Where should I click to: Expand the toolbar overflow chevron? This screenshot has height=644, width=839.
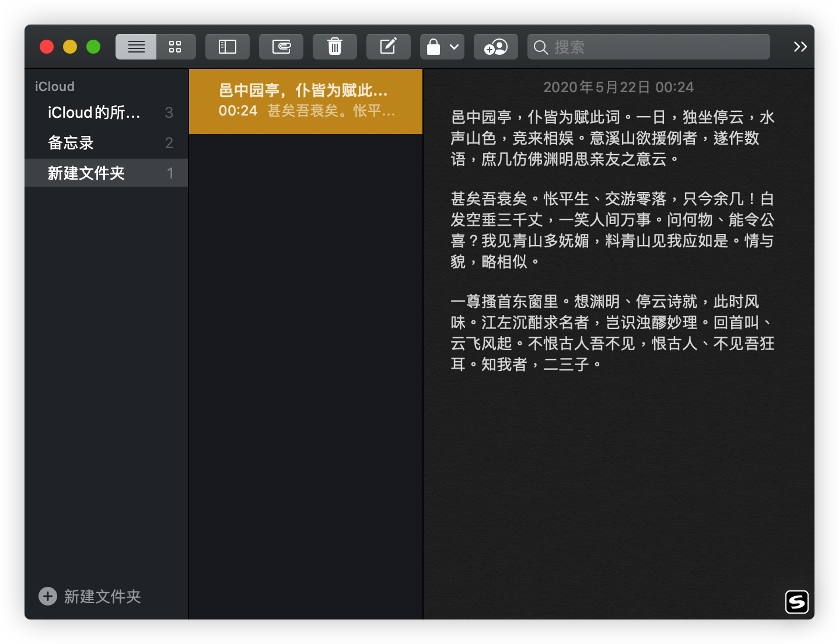tap(800, 47)
